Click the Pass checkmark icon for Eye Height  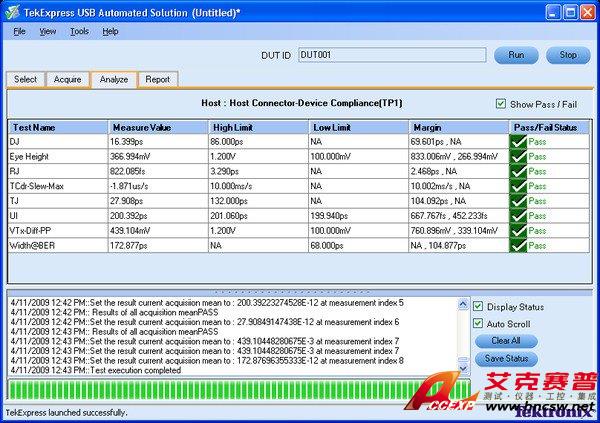(x=518, y=157)
